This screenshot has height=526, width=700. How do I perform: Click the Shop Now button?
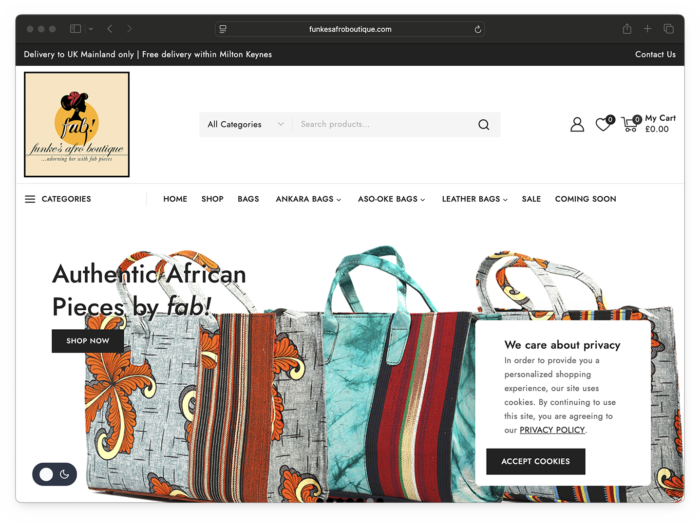(x=88, y=341)
